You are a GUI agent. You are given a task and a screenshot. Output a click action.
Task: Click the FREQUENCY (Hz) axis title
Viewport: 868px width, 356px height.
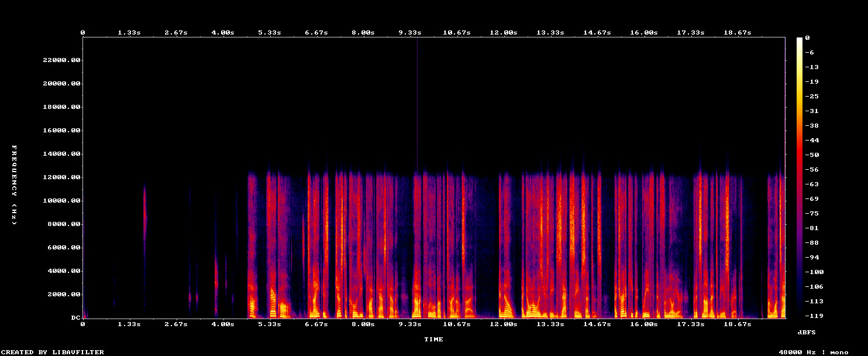[x=15, y=184]
